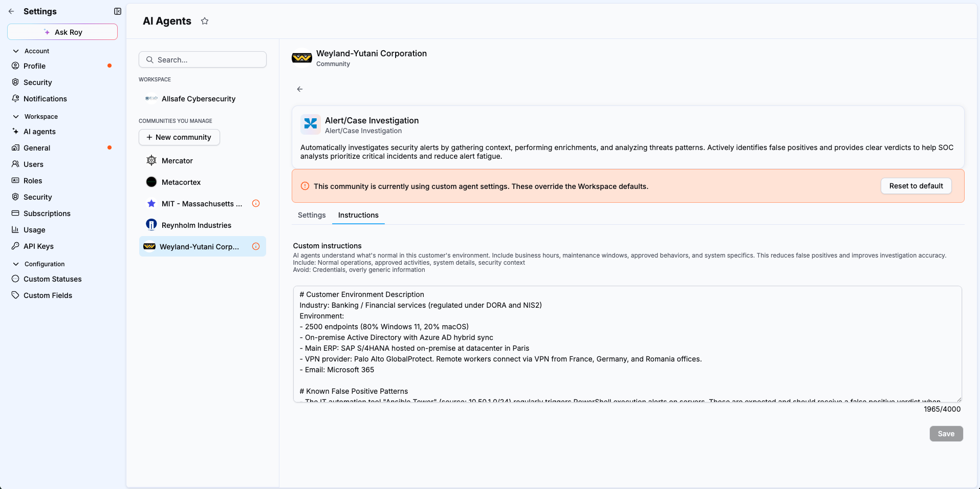Click the warning icon in the orange banner
Viewport: 980px width, 489px height.
click(305, 186)
